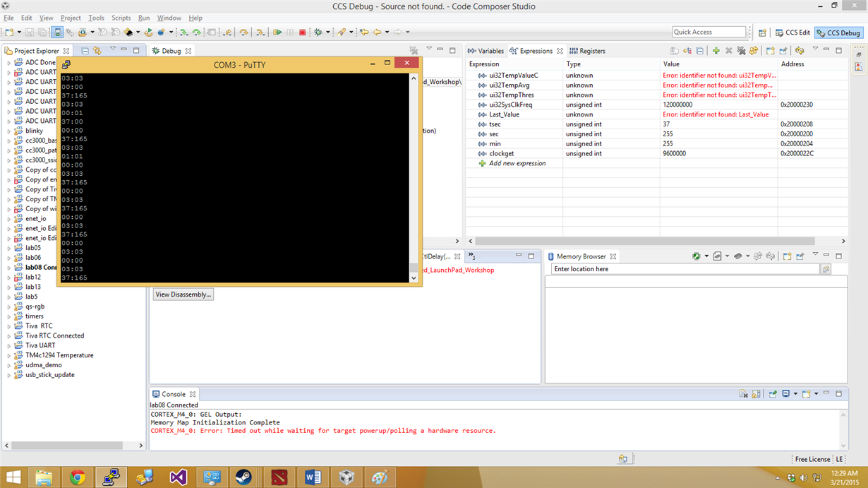Screen dimensions: 868x488
Task: Click Memory Browser refresh green icon
Action: click(x=697, y=256)
